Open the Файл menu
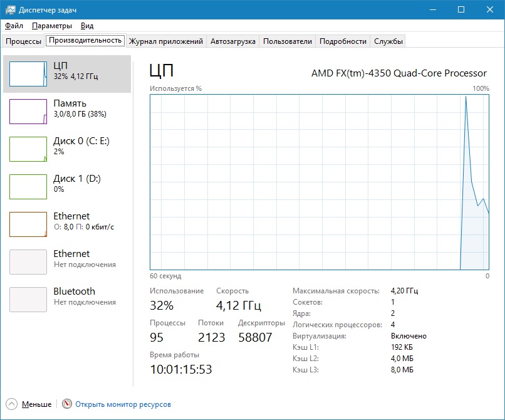This screenshot has width=505, height=420. click(x=14, y=26)
